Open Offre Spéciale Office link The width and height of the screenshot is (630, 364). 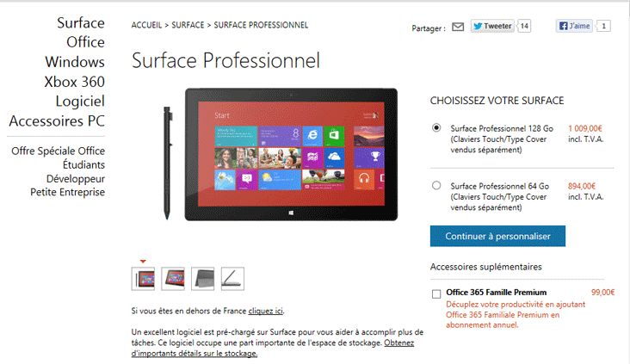(59, 151)
